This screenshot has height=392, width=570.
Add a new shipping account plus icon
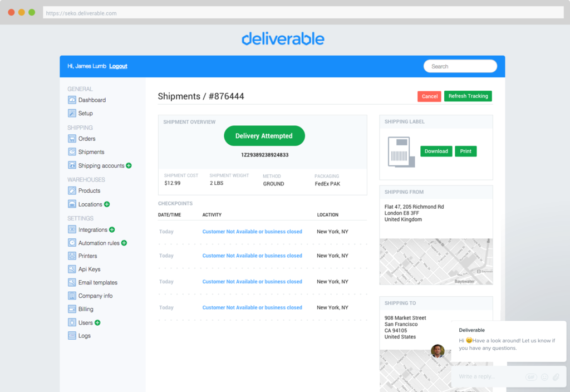pyautogui.click(x=129, y=165)
